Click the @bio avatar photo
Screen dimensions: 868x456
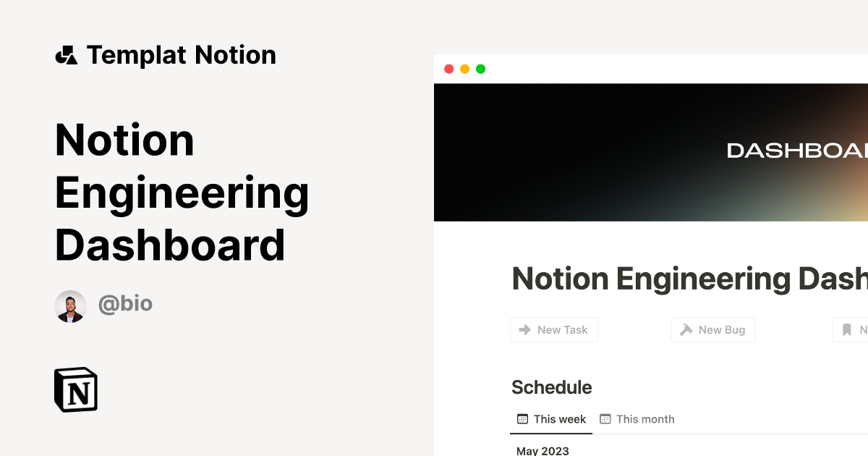(x=70, y=305)
